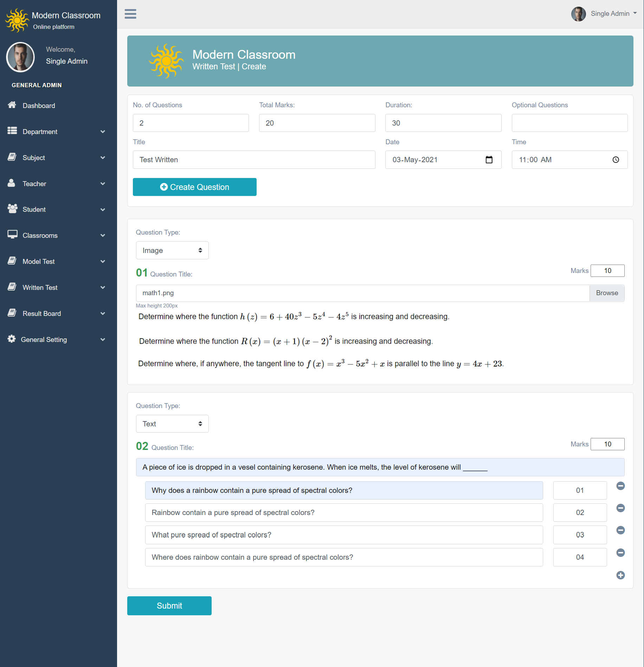The height and width of the screenshot is (667, 644).
Task: Click the Student group icon
Action: [12, 209]
